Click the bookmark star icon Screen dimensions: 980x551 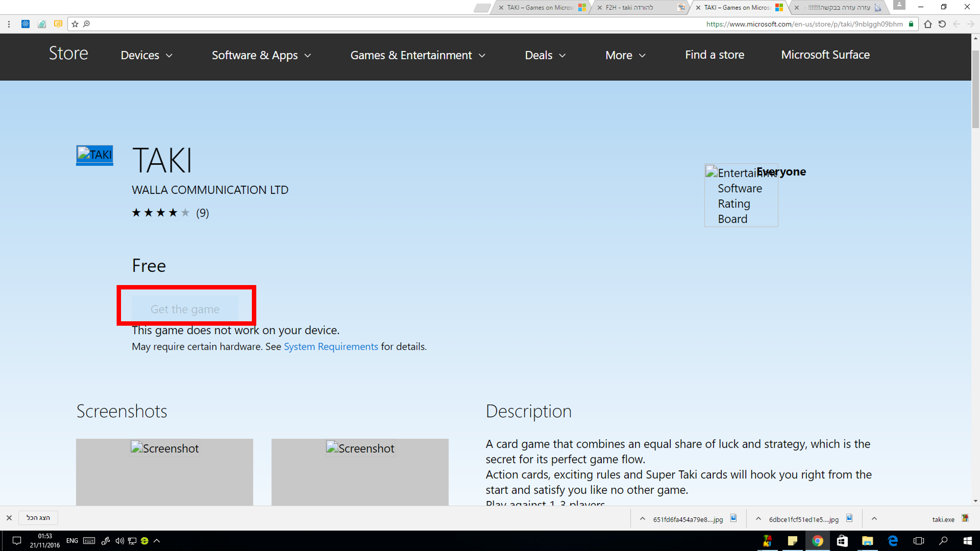[x=75, y=24]
